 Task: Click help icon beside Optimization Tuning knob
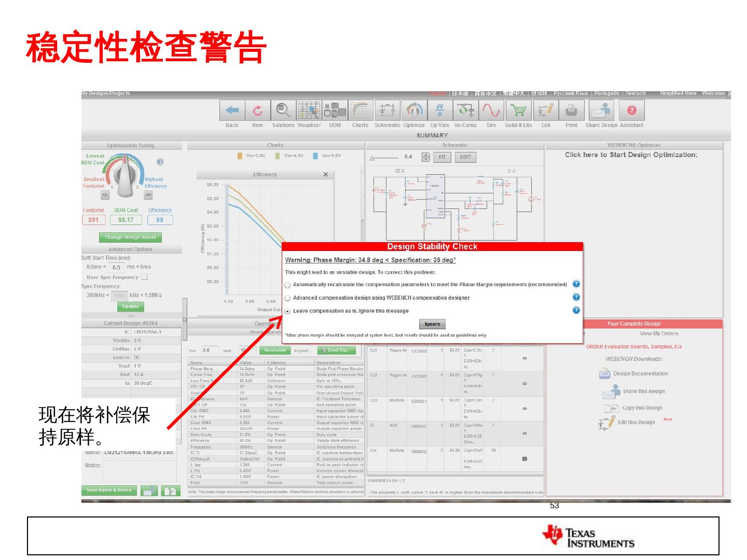[160, 162]
